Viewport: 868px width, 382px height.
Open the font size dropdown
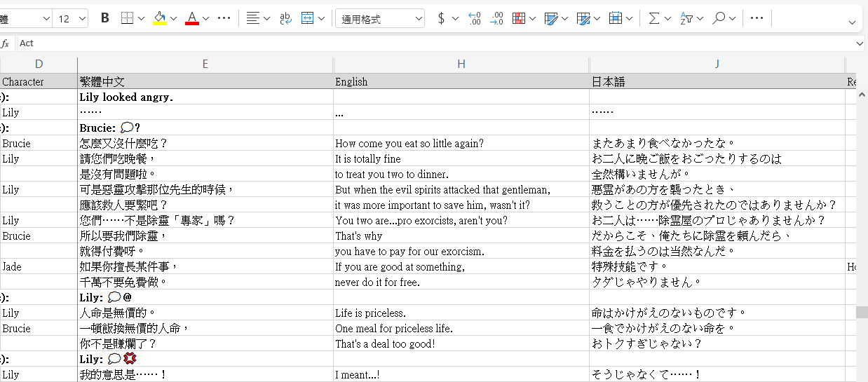(72, 19)
